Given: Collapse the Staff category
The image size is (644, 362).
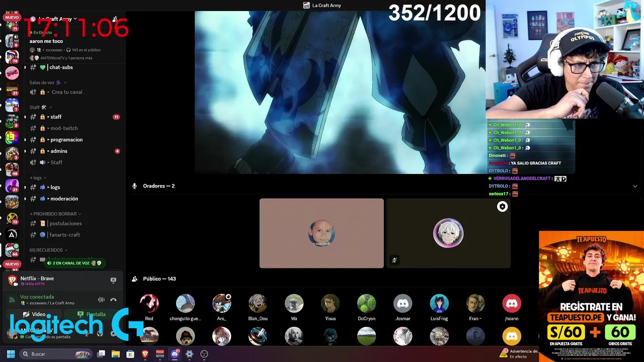Looking at the screenshot, I should [41, 107].
